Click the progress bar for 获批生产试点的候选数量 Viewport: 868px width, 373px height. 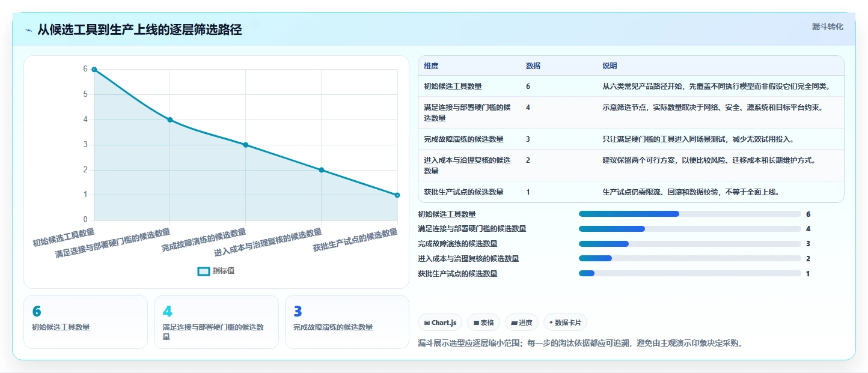click(x=690, y=274)
